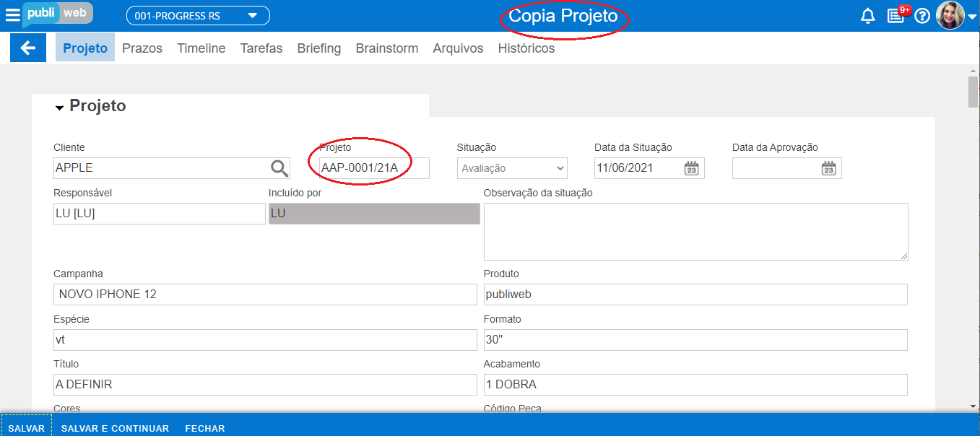Click the user profile avatar
The width and height of the screenshot is (980, 436).
pyautogui.click(x=950, y=15)
